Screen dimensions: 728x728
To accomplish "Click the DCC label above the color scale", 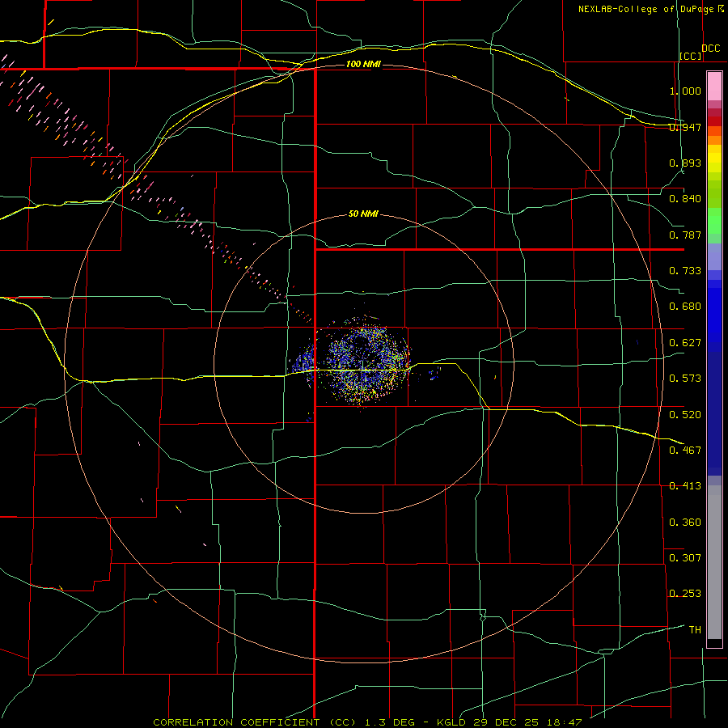I will [710, 49].
